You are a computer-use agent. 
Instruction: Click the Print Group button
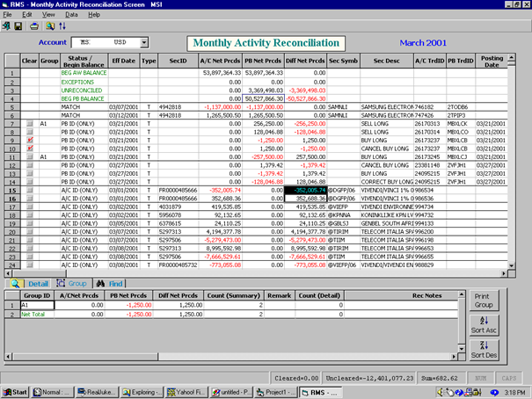(x=484, y=301)
